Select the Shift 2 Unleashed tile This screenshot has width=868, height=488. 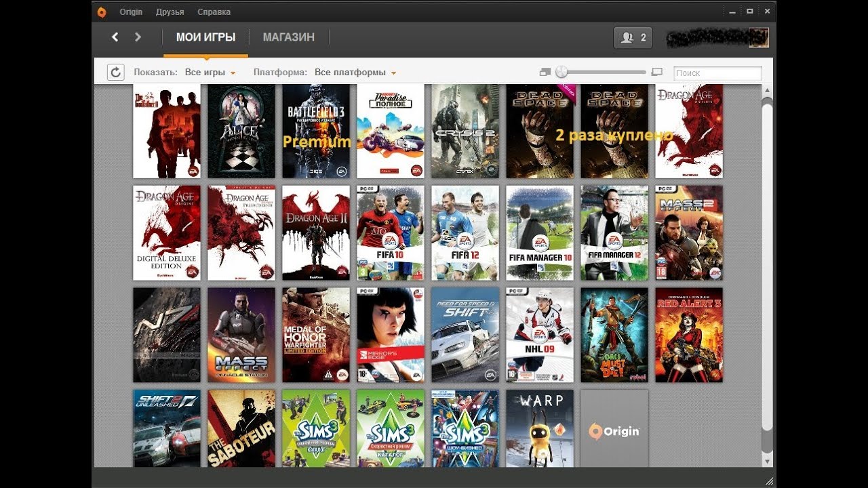(167, 428)
